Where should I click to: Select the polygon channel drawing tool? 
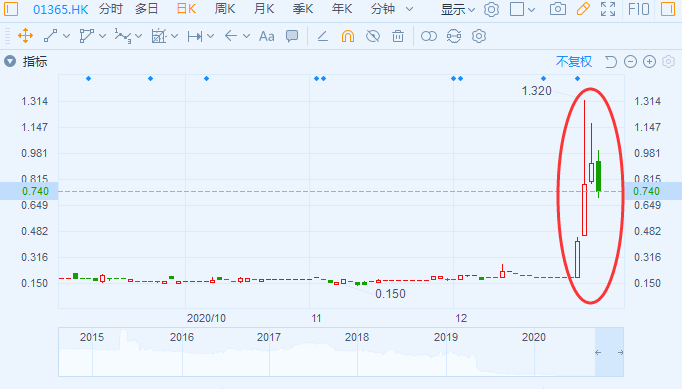click(x=87, y=36)
